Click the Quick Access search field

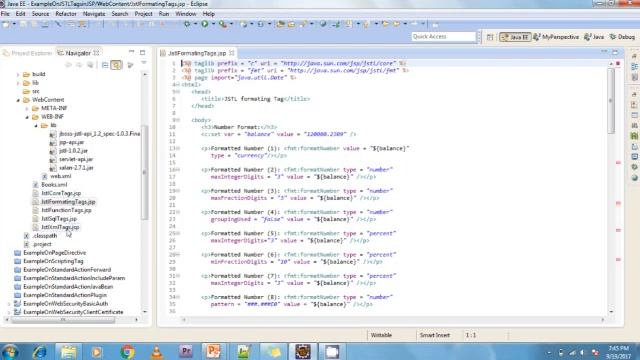click(444, 37)
